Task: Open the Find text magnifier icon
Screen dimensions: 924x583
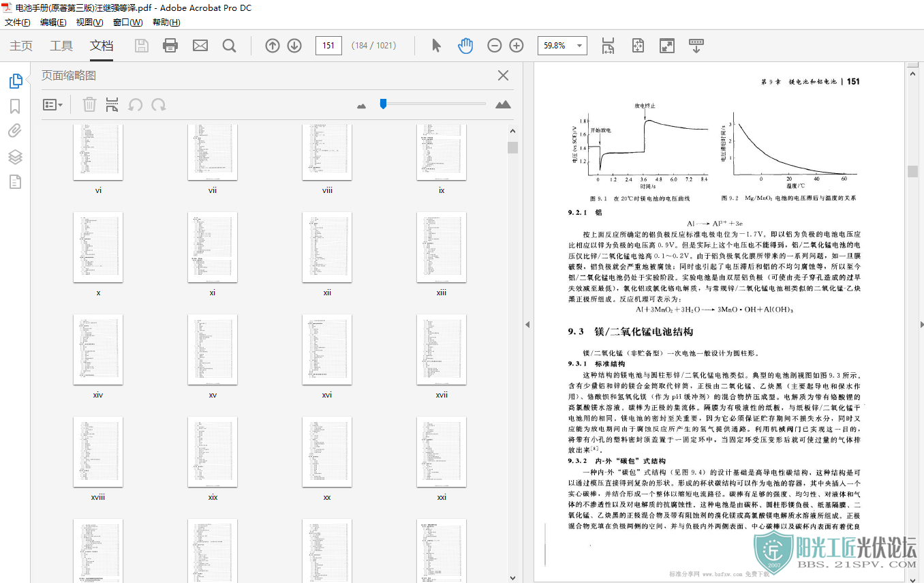Action: click(229, 46)
